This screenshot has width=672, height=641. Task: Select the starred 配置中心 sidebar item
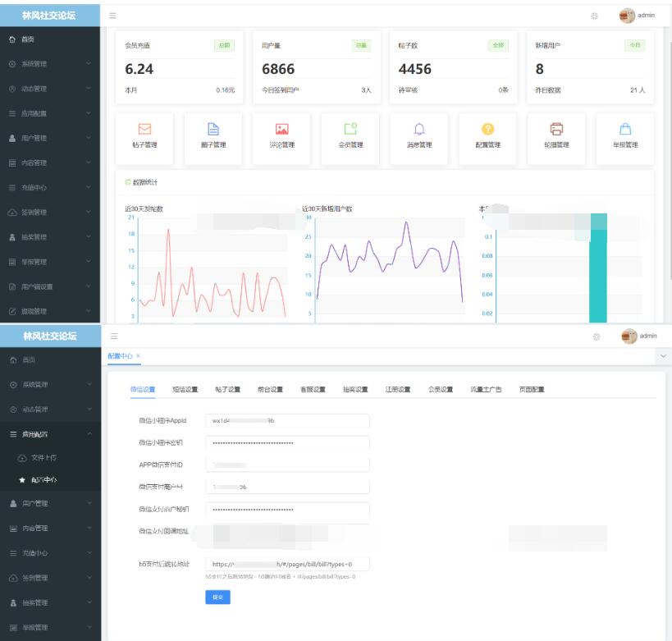coord(43,479)
